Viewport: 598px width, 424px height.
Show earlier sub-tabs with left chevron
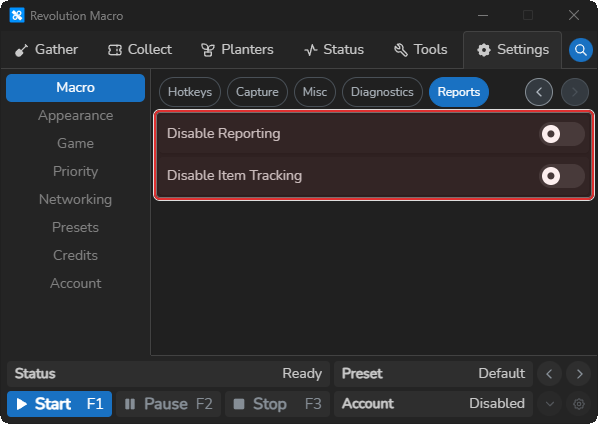539,92
